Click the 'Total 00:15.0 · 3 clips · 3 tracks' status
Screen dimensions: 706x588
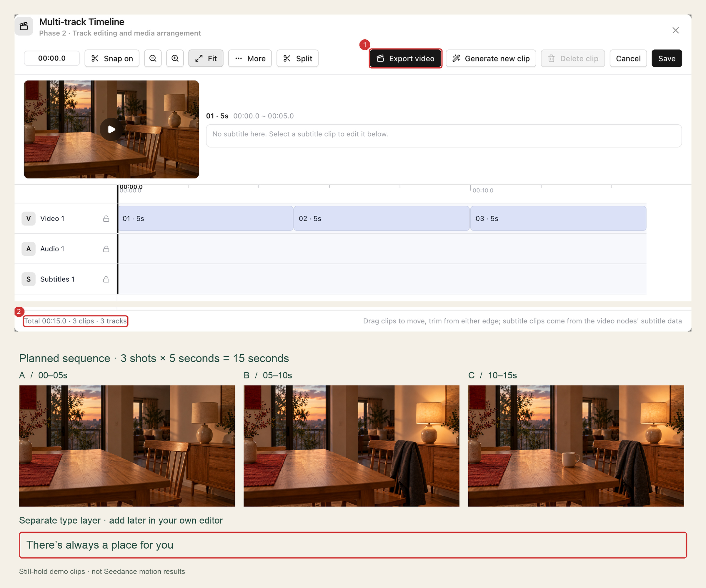click(75, 321)
